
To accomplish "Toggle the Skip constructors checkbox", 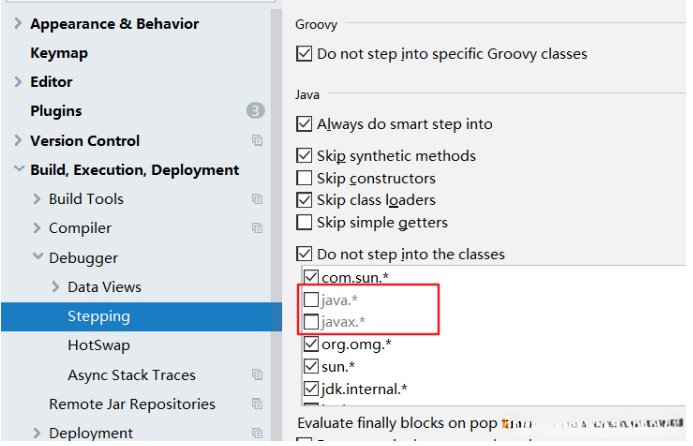I will (x=305, y=178).
